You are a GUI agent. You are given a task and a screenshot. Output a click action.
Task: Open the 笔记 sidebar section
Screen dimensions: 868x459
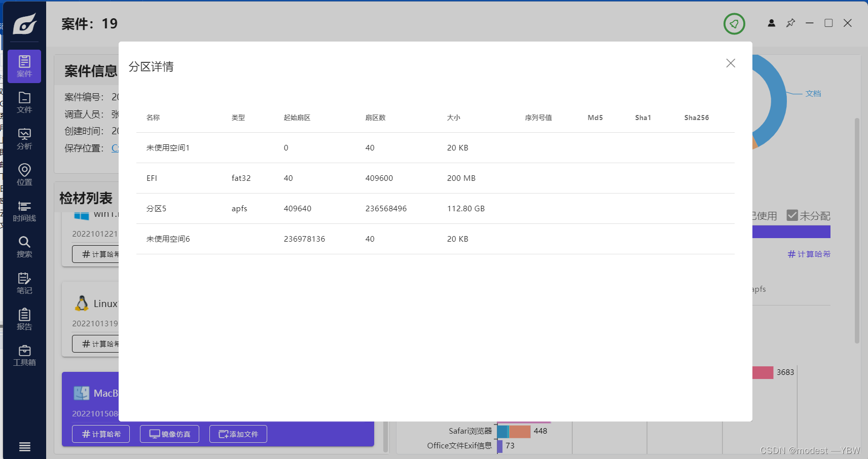click(x=24, y=284)
